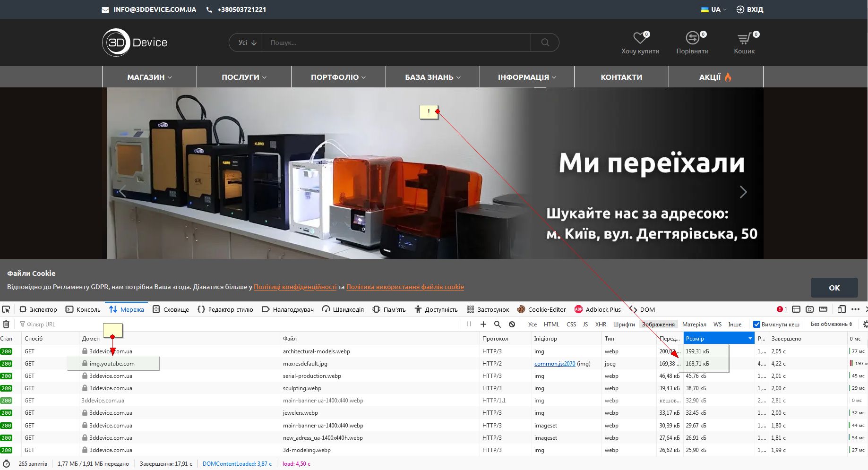Viewport: 868px width, 470px height.
Task: Open the Політиці конфіденційності link
Action: click(x=295, y=287)
